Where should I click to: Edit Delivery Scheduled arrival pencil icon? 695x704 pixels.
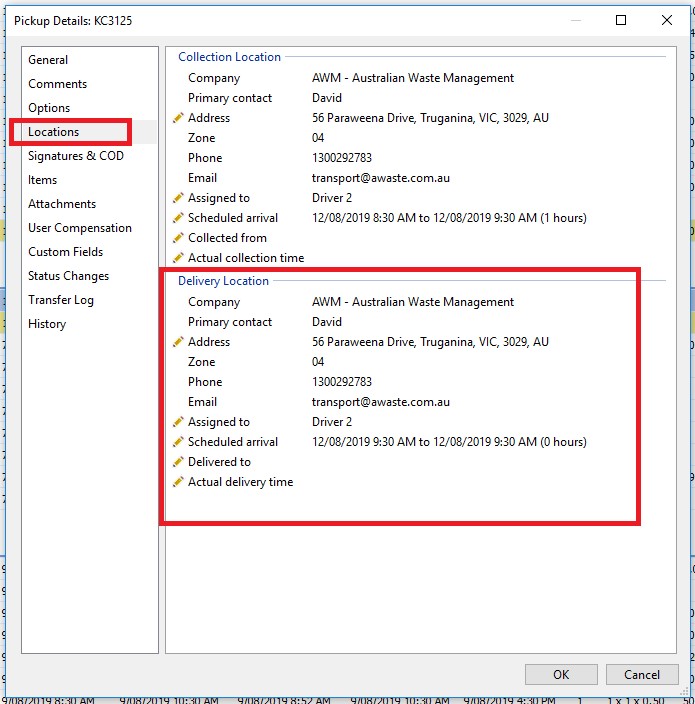[x=178, y=442]
